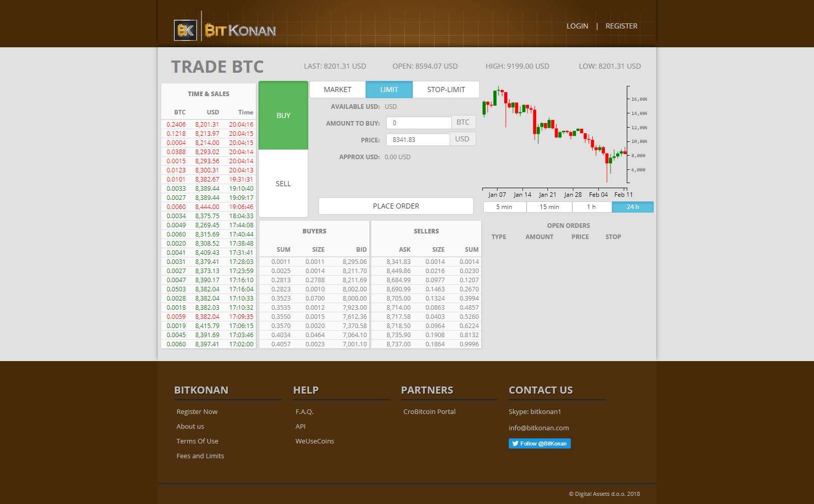Switch to the STOP-LIMIT order tab
Screen dimensions: 814x504
pyautogui.click(x=446, y=90)
